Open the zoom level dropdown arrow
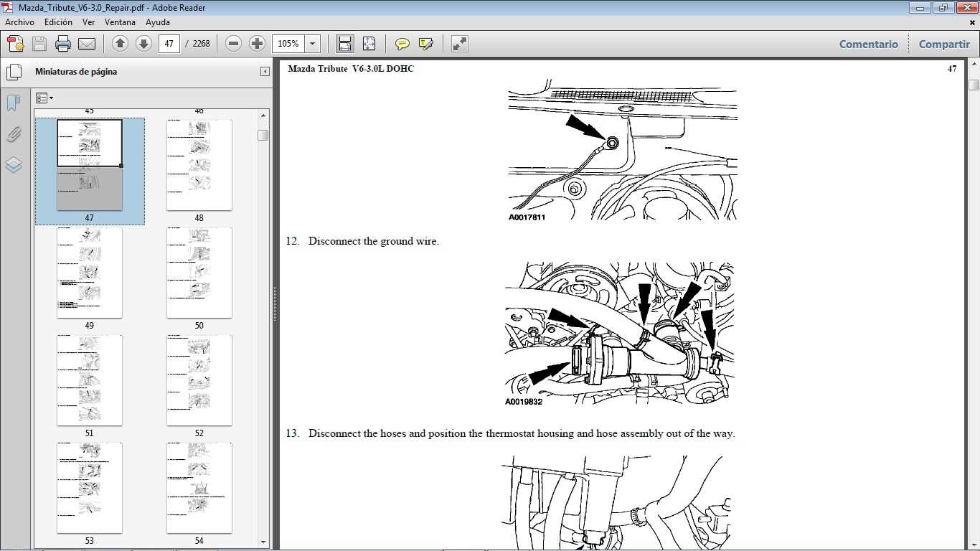980x551 pixels. click(x=312, y=44)
